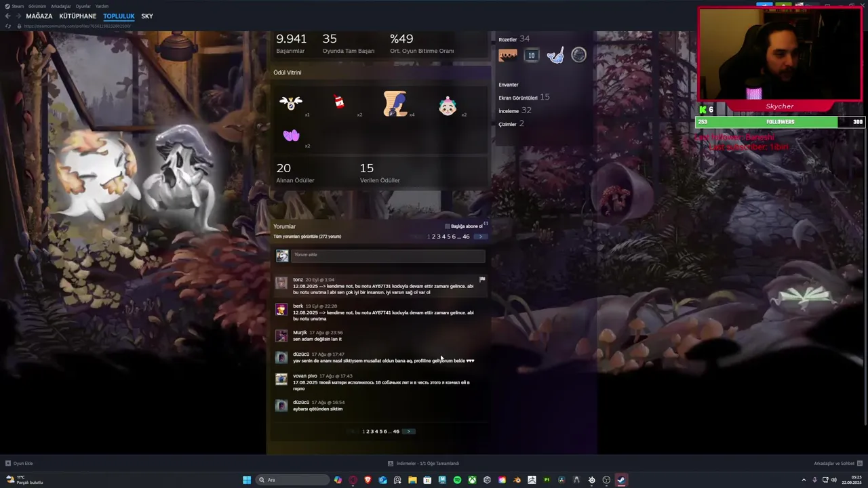This screenshot has height=488, width=868.
Task: Go forward with the Steam forward arrow
Action: tap(18, 16)
